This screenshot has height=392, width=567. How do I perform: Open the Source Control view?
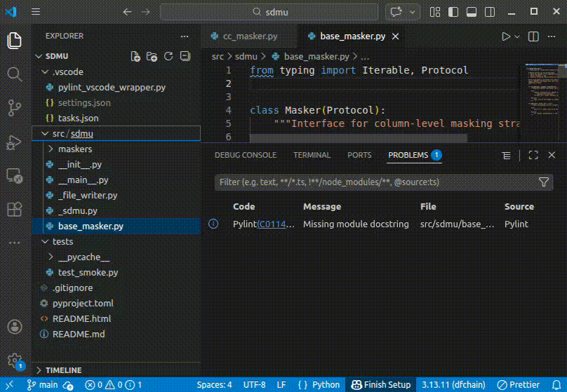click(x=14, y=107)
